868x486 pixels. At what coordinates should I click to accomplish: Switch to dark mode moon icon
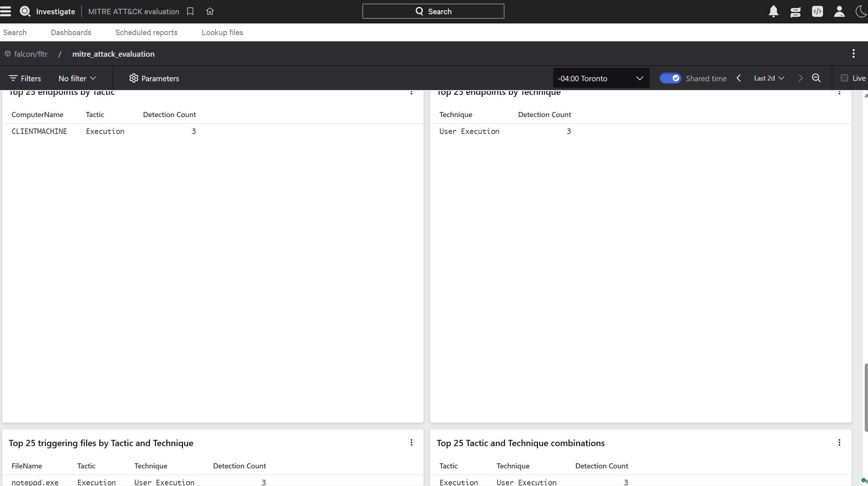(861, 11)
